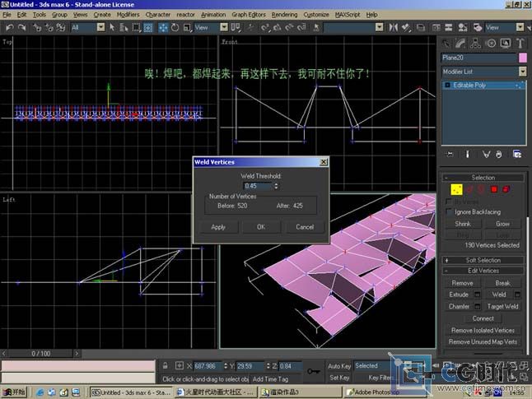
Task: Collapse the Selection rollout
Action: [483, 178]
